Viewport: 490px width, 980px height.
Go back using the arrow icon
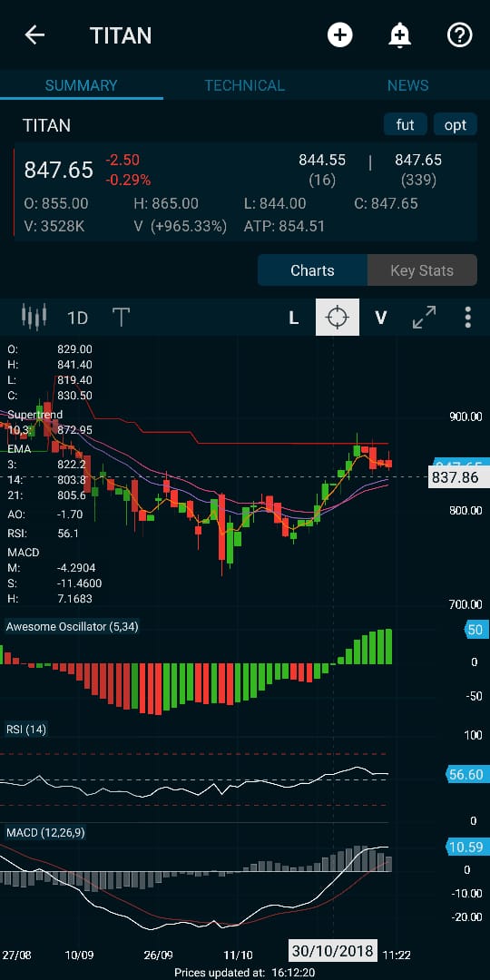(34, 35)
